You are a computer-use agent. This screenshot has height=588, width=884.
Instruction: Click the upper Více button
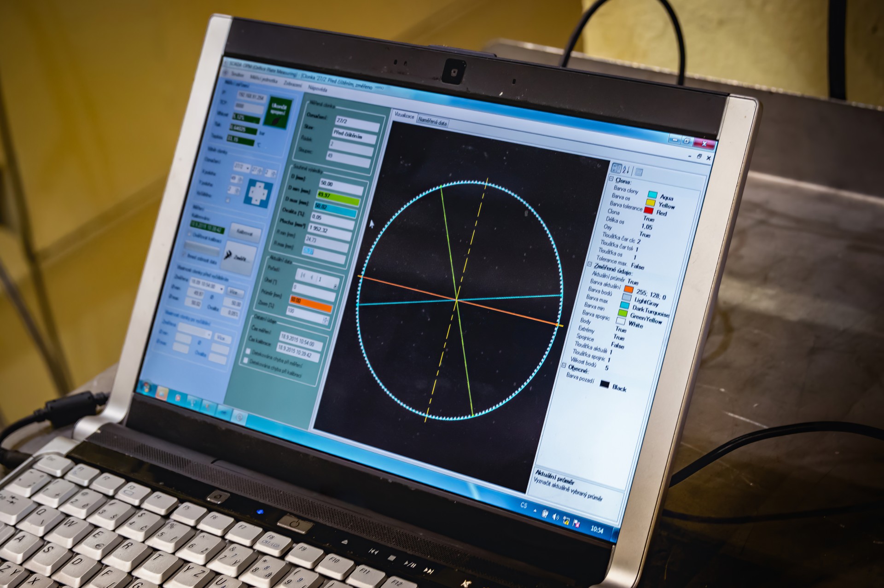click(x=235, y=292)
